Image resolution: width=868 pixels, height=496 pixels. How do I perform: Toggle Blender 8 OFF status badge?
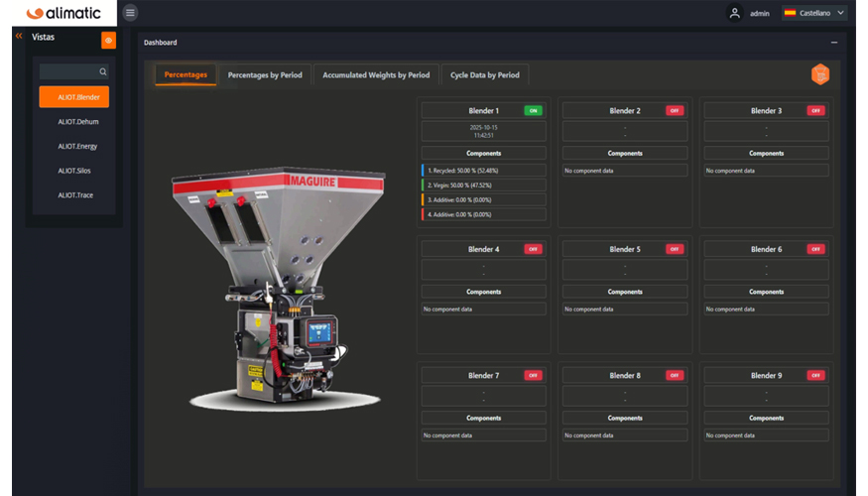point(675,375)
